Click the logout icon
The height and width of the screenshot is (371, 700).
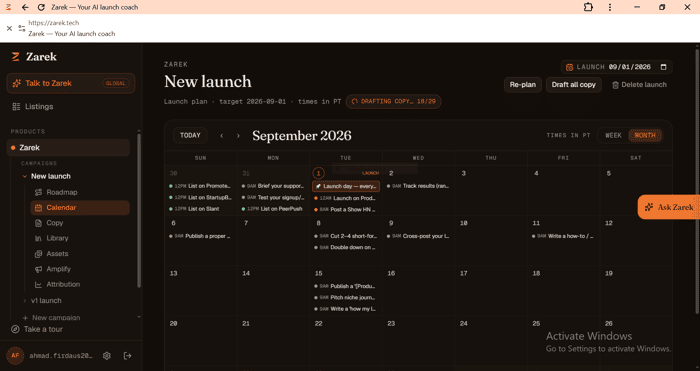click(127, 356)
